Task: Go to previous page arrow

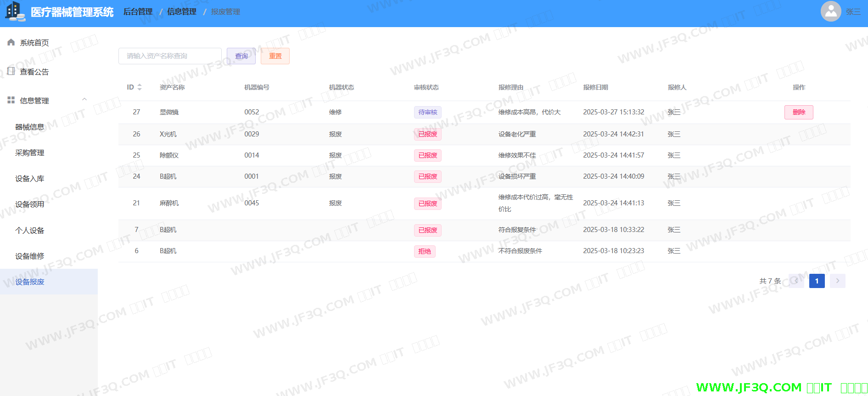Action: [796, 281]
